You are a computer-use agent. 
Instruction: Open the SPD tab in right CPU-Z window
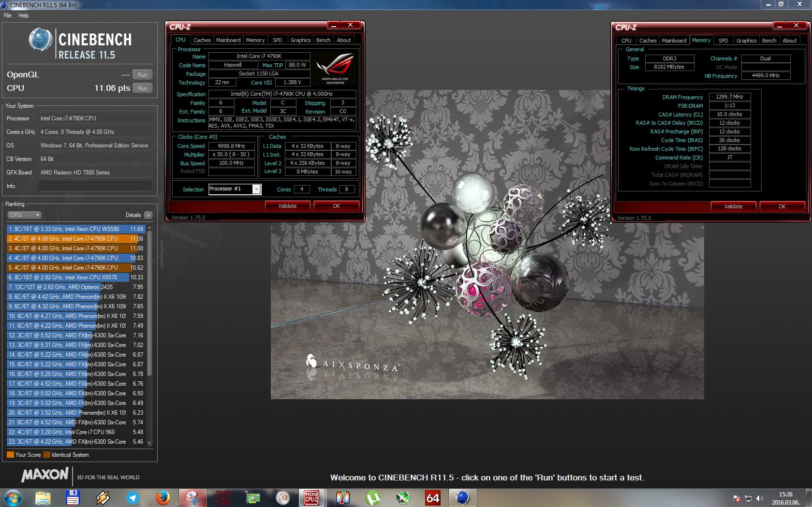coord(723,41)
